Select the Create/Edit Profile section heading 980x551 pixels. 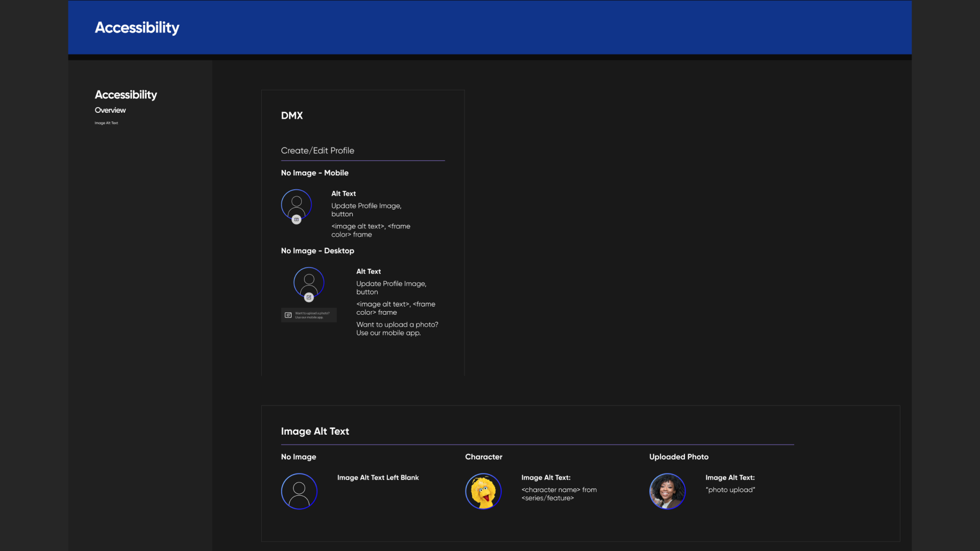coord(317,151)
